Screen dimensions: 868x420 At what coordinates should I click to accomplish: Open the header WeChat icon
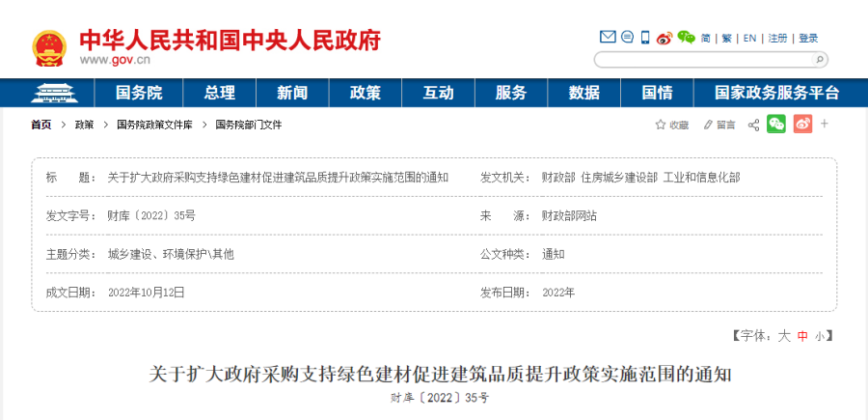687,37
